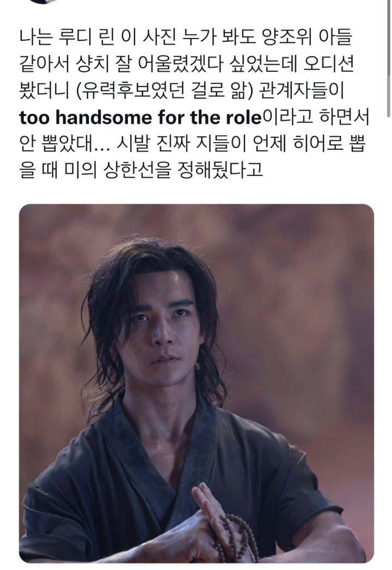Image resolution: width=392 pixels, height=570 pixels.
Task: Click the line beginning "같아서 샹치"
Action: 186,64
